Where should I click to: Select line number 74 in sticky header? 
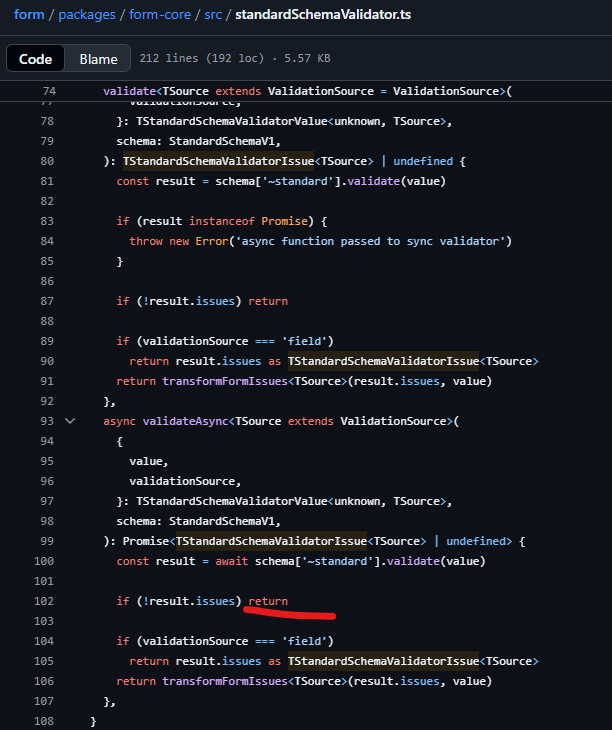(49, 91)
